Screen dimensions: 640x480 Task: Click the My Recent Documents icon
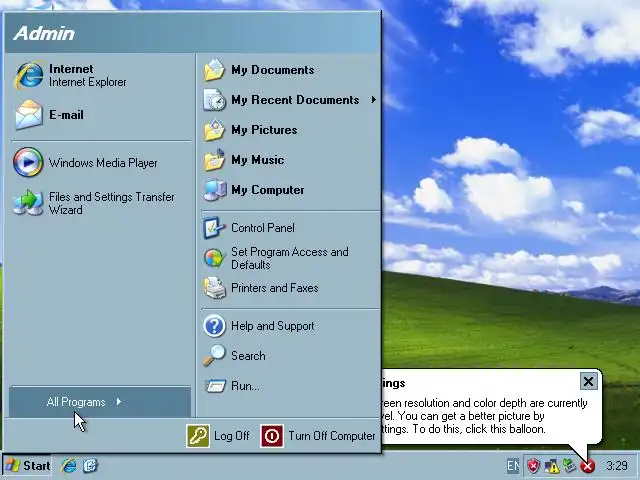(x=214, y=100)
